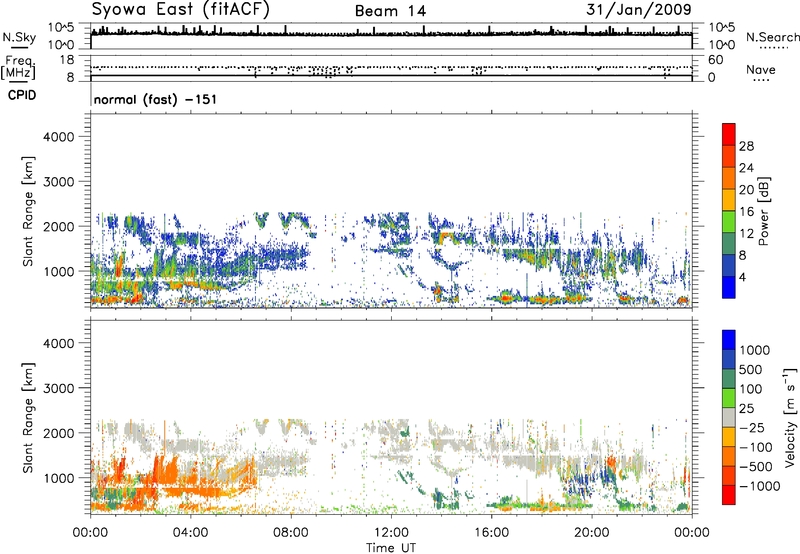Image resolution: width=800 pixels, height=554 pixels.
Task: Click the '04:00' time axis label
Action: pyautogui.click(x=190, y=533)
